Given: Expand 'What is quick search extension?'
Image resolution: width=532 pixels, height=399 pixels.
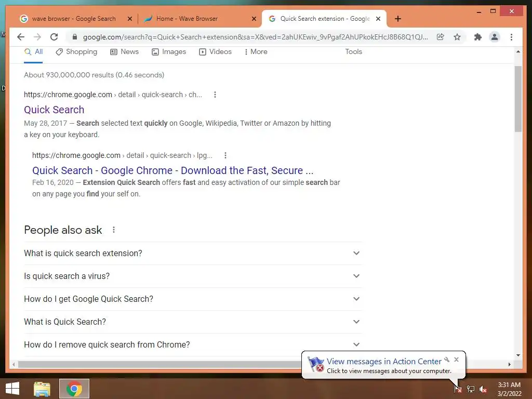Looking at the screenshot, I should [193, 253].
